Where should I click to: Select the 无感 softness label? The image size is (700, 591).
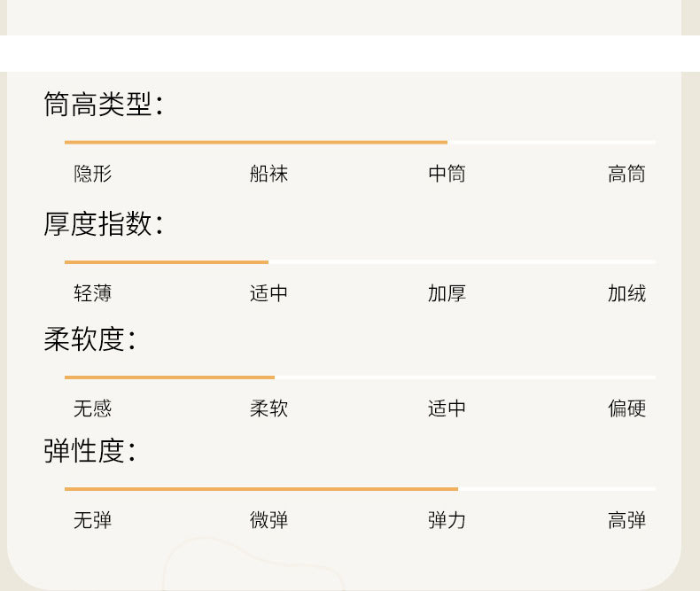pos(93,408)
